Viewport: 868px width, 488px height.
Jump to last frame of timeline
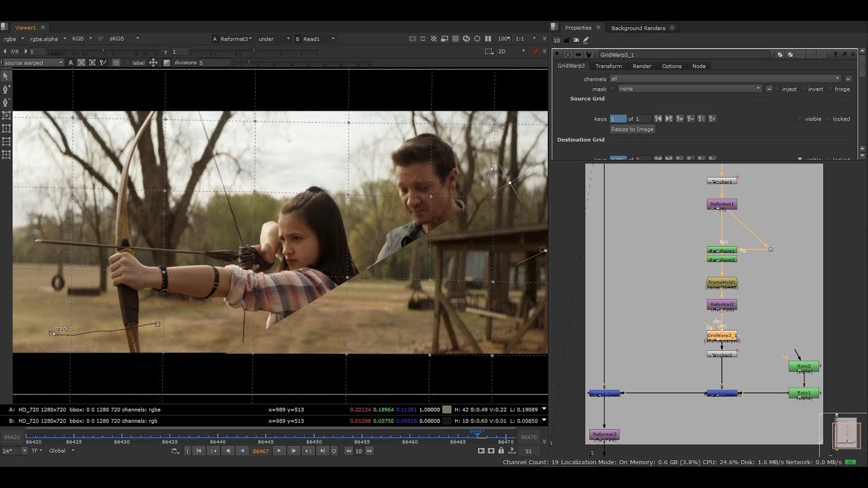323,451
